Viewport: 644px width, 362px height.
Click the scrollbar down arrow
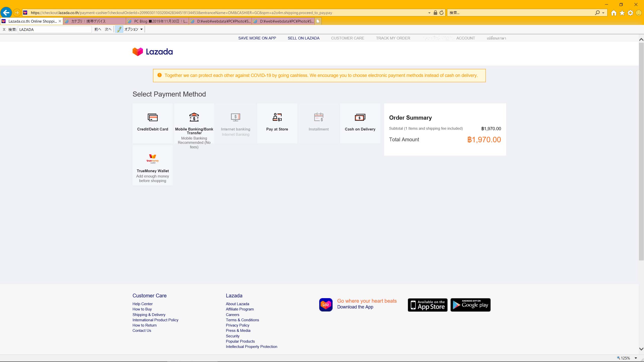(641, 349)
